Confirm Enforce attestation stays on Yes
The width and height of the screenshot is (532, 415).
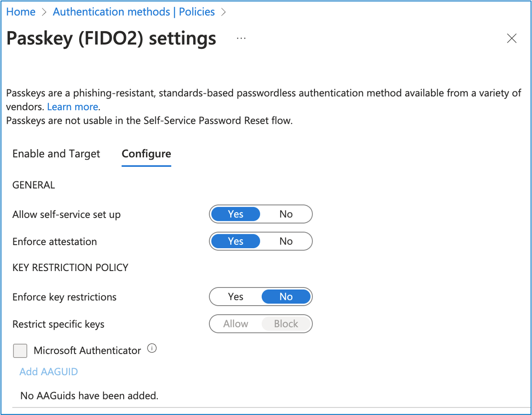coord(235,241)
